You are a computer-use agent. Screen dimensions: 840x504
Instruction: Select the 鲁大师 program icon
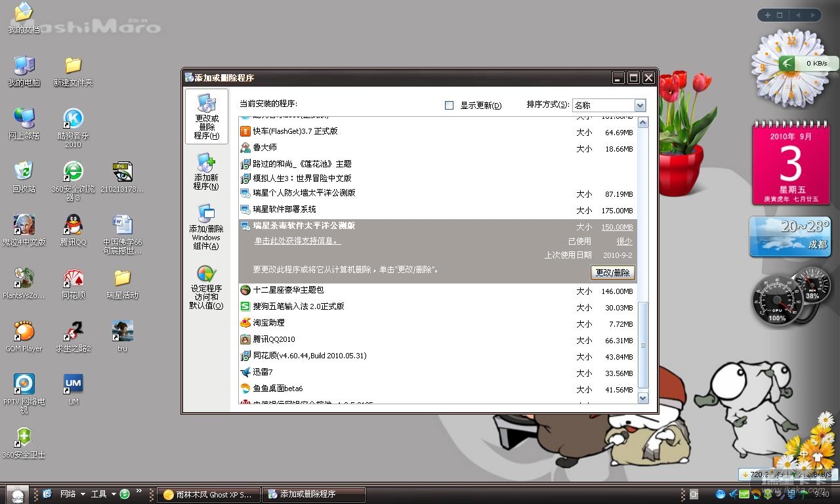click(245, 148)
